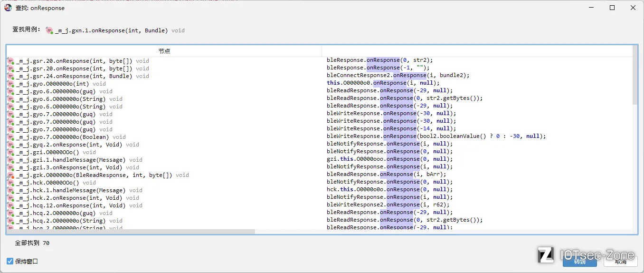Click the method icon beside hcq.12.onResponse(int, Void)
This screenshot has height=273, width=644.
click(x=11, y=205)
